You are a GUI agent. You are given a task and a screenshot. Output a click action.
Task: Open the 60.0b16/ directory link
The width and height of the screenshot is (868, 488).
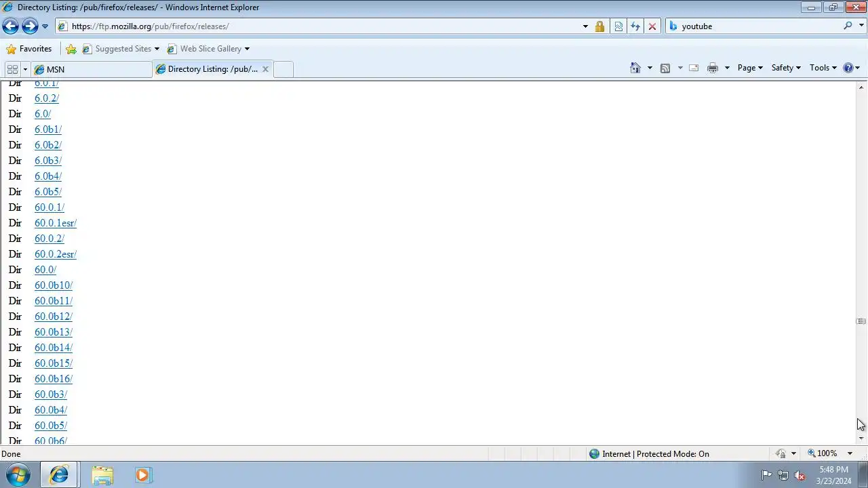54,379
